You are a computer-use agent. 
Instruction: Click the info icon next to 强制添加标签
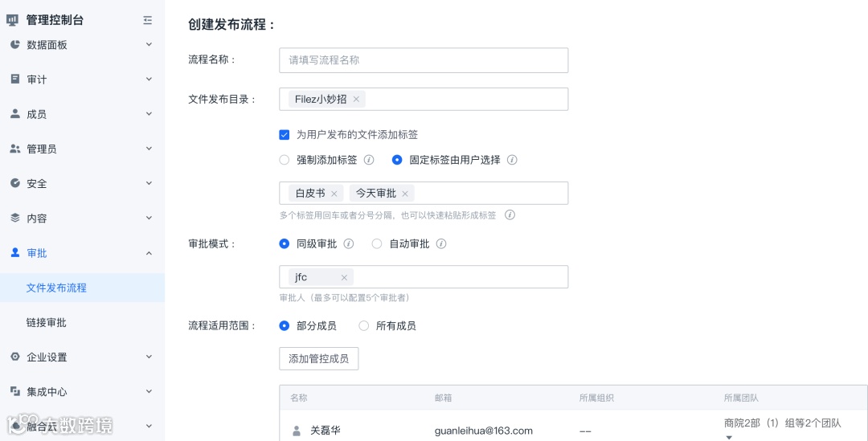pos(369,160)
